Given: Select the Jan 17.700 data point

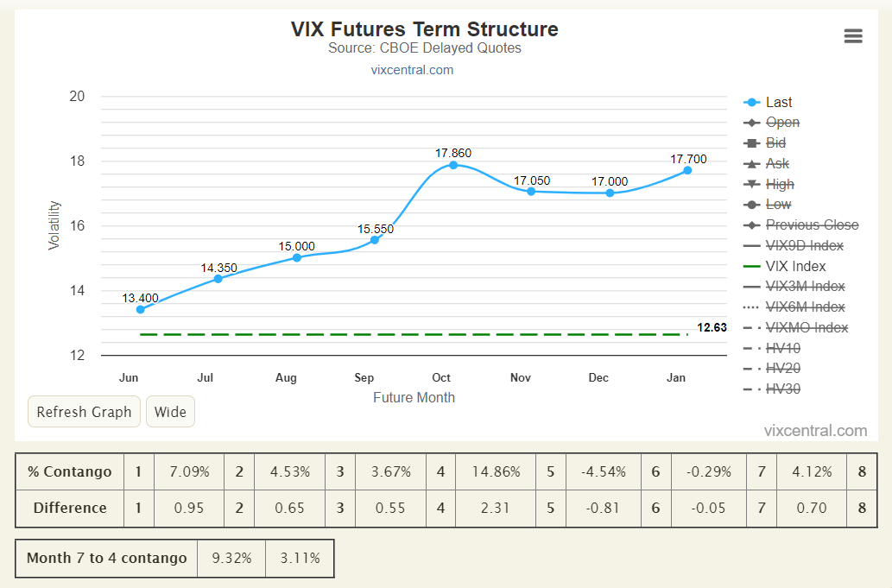Looking at the screenshot, I should (x=687, y=170).
